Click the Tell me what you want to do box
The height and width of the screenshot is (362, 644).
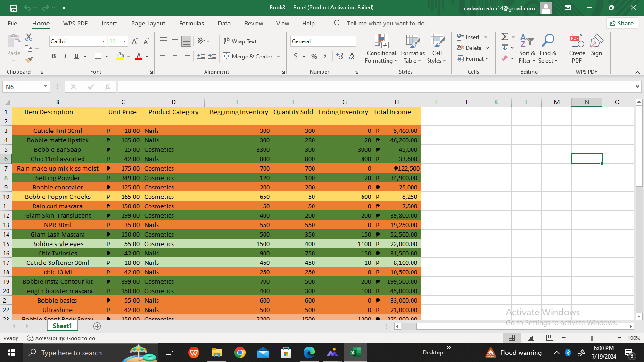click(385, 23)
